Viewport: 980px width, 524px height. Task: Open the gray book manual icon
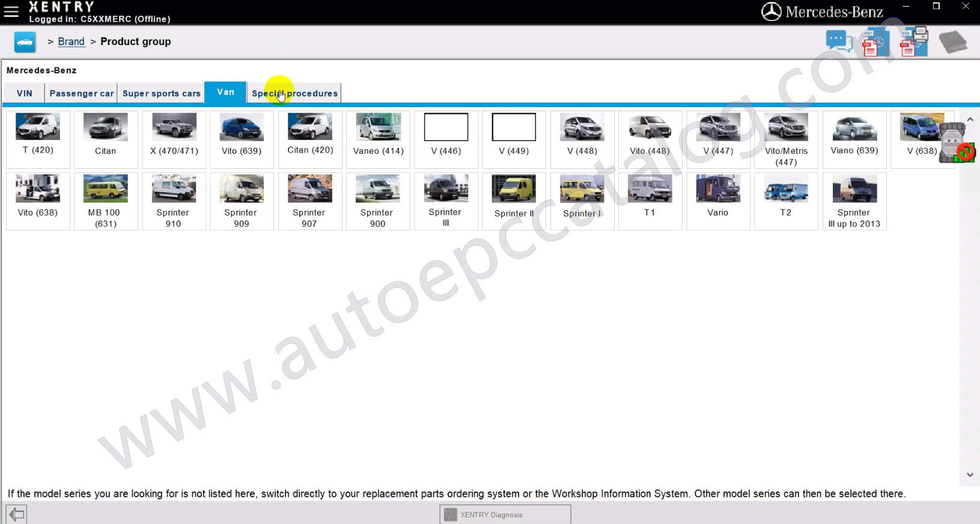tap(952, 43)
